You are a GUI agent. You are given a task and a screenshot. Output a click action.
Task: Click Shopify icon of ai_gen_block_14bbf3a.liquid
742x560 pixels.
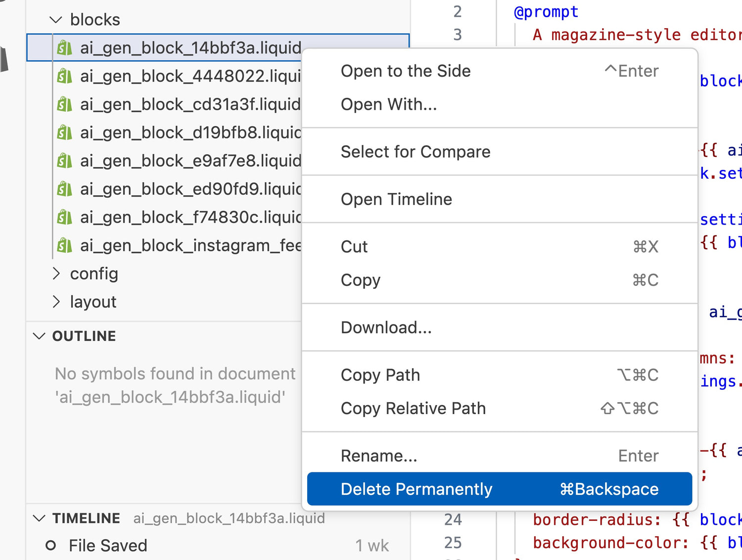64,48
